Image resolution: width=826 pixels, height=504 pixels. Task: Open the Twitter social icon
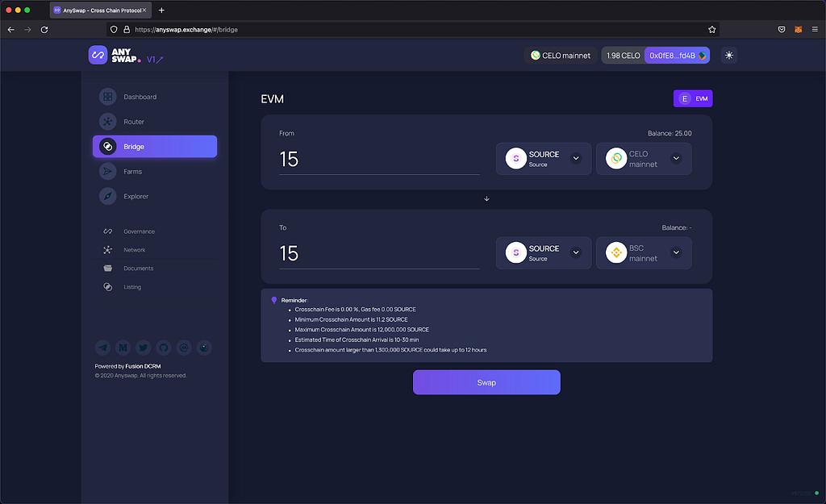(x=143, y=348)
